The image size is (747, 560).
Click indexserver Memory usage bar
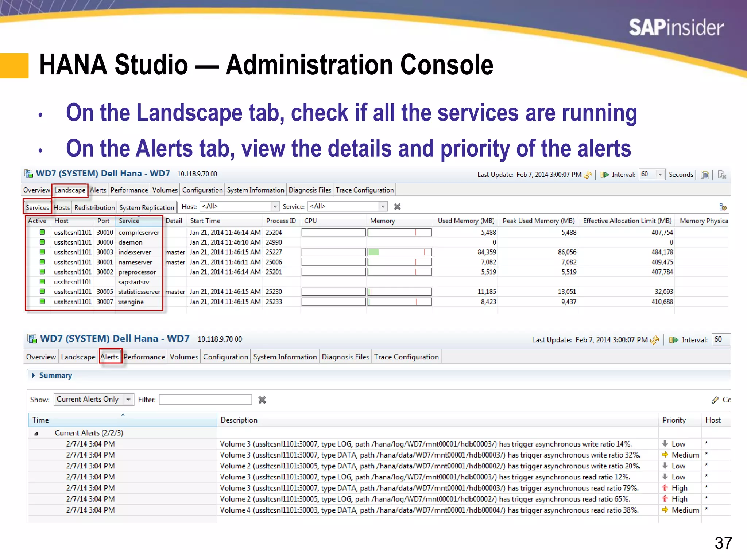(400, 252)
